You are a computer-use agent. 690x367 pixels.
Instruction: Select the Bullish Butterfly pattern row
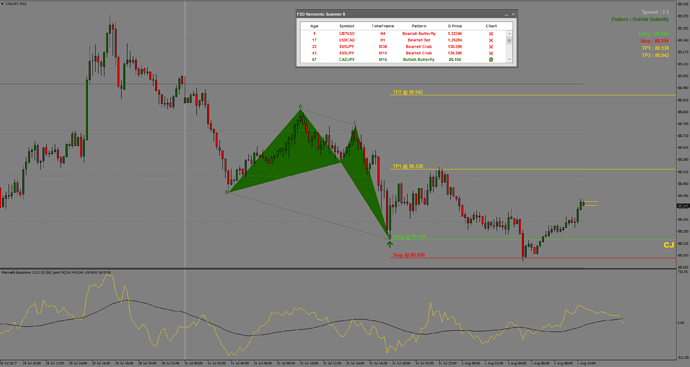(x=404, y=59)
